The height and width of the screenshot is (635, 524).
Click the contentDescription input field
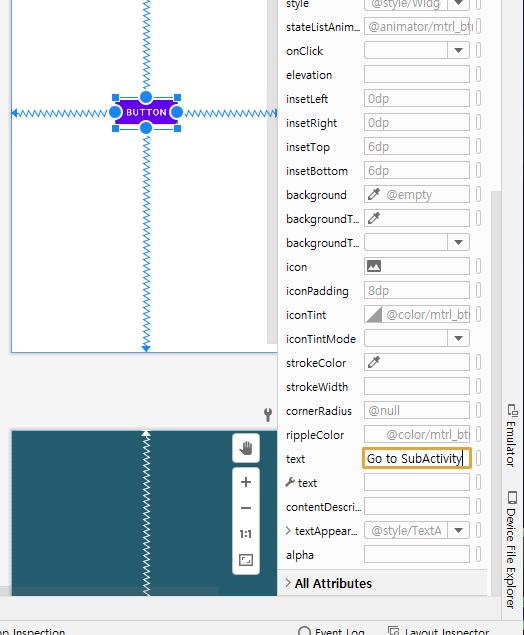[x=417, y=507]
